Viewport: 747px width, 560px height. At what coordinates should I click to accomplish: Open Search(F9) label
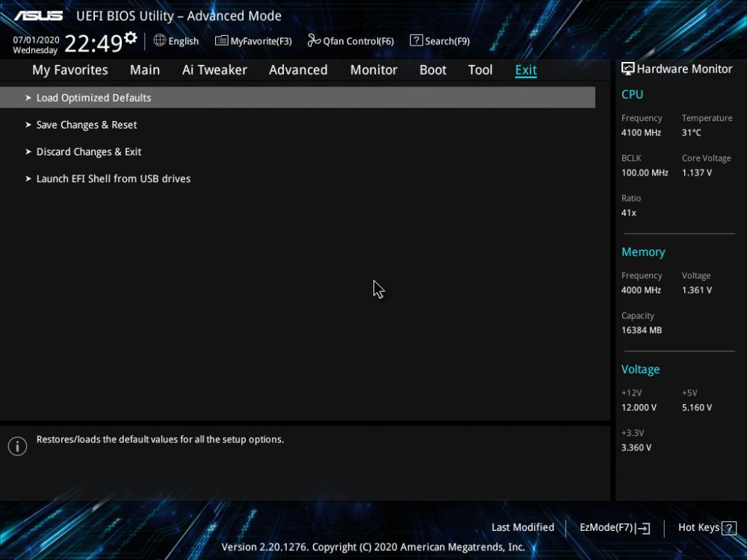[447, 41]
